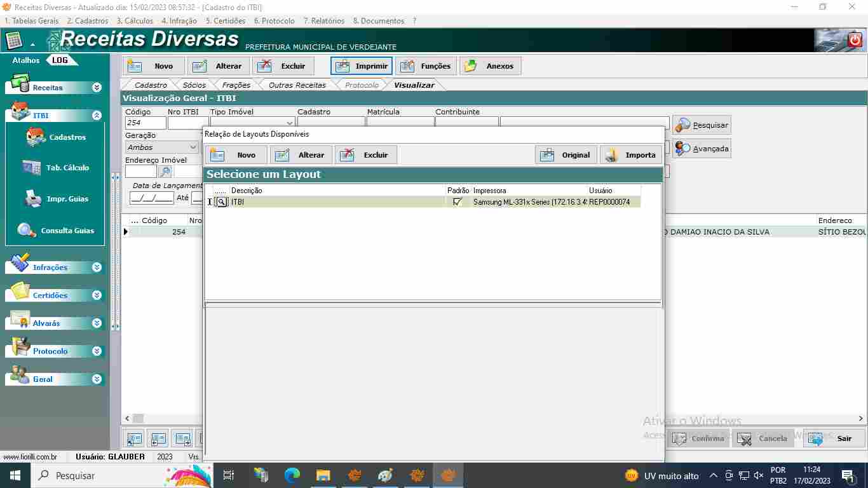This screenshot has width=868, height=488.
Task: Open Consulta Guias magnifier icon
Action: (27, 231)
